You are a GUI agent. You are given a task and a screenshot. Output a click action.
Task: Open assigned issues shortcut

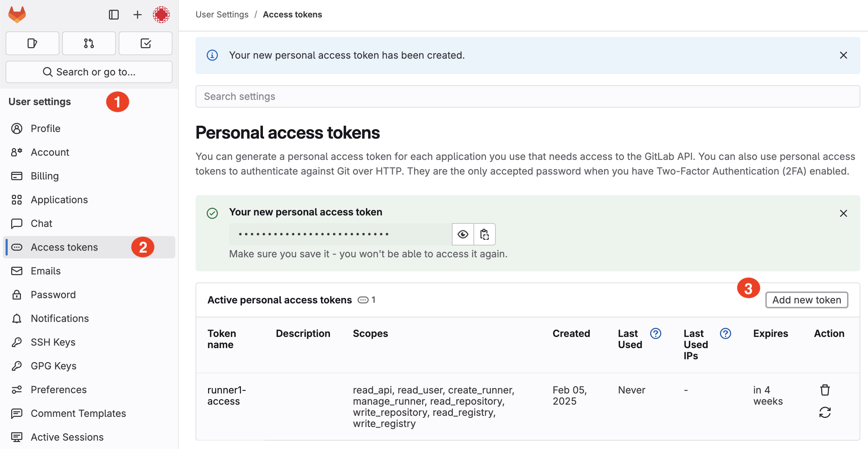[x=32, y=43]
